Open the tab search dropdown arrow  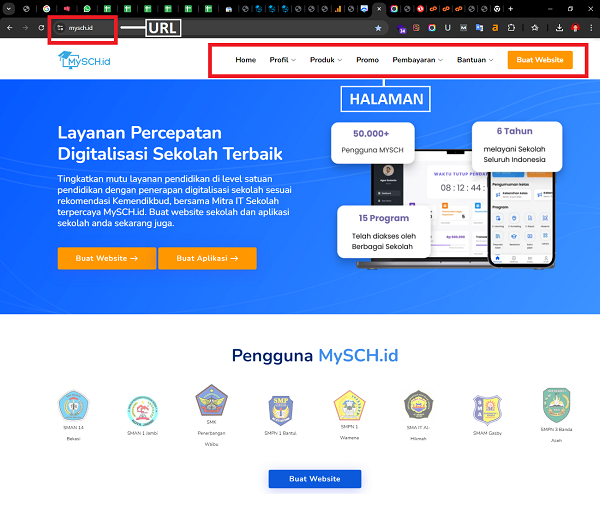pyautogui.click(x=8, y=9)
